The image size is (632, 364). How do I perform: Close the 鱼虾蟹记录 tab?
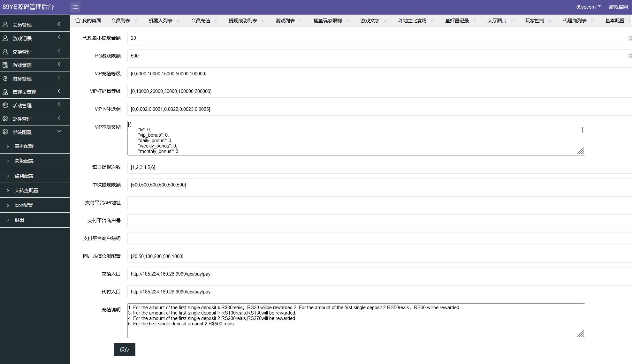[475, 21]
